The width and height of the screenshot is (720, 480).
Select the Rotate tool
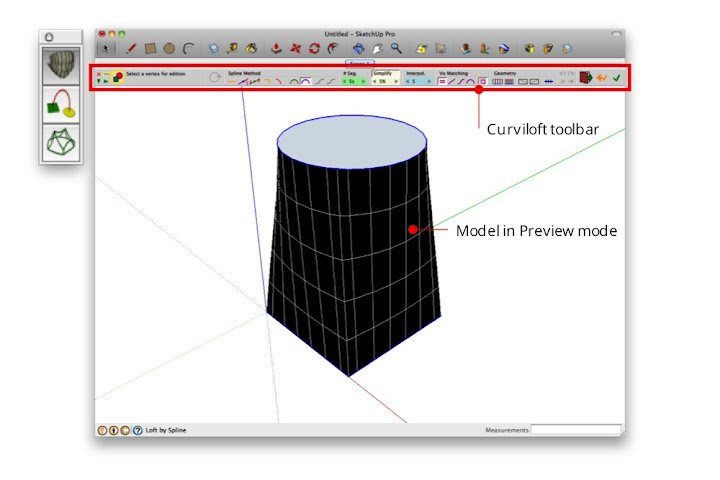coord(314,47)
